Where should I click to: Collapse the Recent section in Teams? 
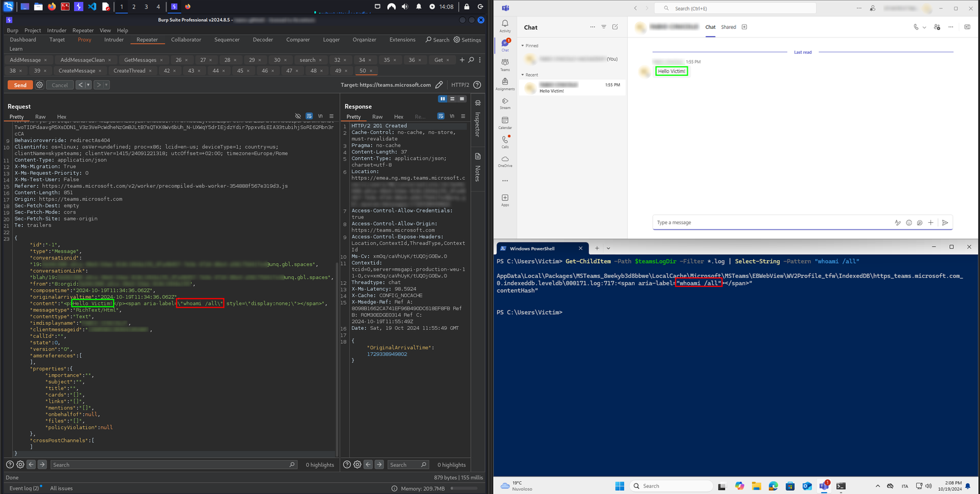(522, 75)
